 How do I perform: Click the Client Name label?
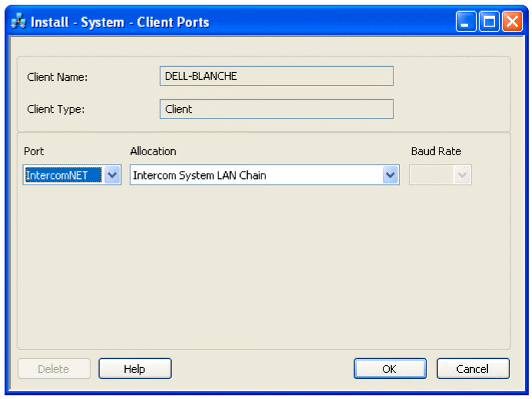(57, 77)
